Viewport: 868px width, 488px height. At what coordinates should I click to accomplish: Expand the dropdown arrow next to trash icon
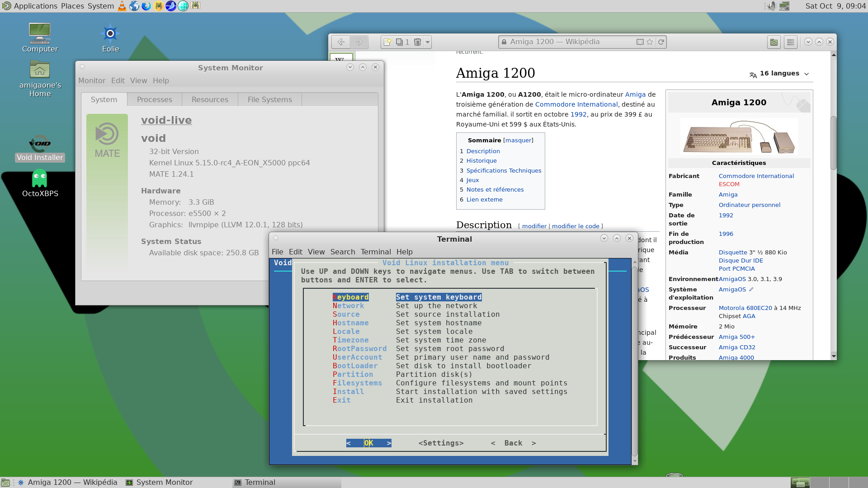(427, 42)
